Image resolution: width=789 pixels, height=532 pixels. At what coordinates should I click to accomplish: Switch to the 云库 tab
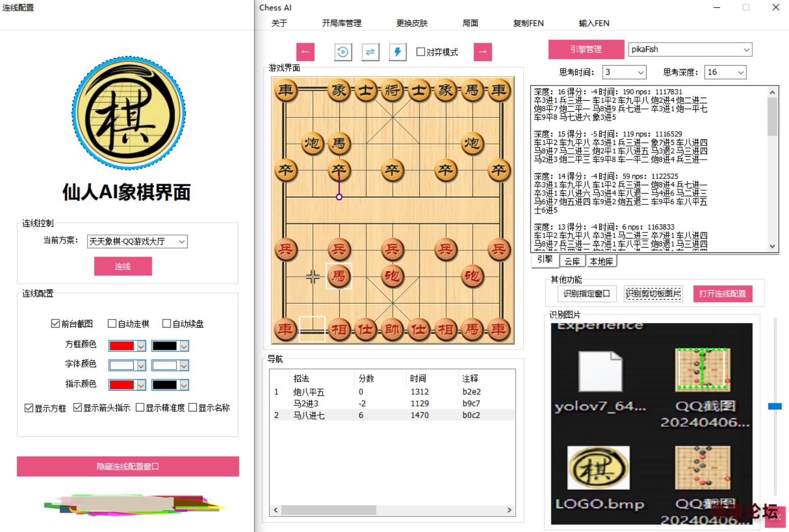point(572,261)
